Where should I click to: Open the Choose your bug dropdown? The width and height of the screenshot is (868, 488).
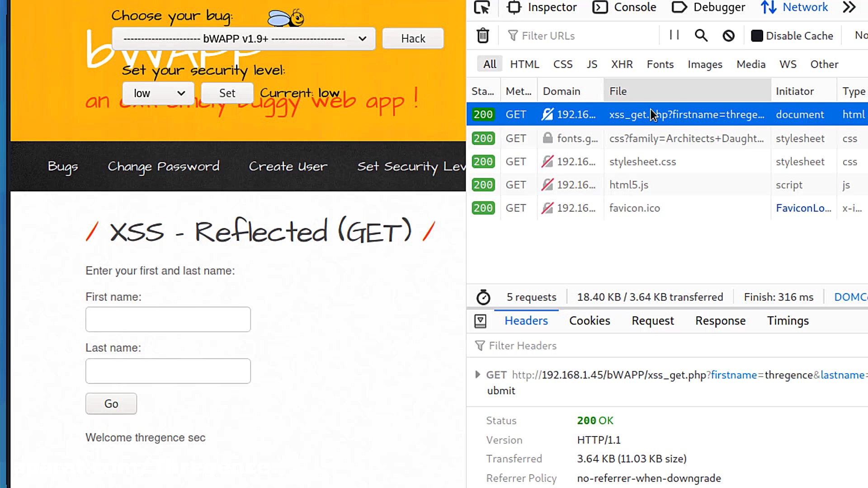click(243, 39)
